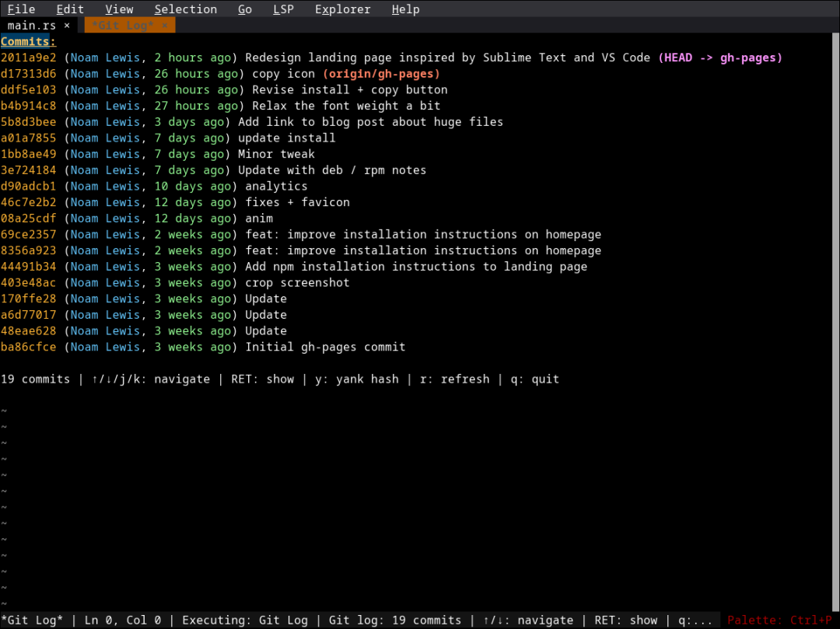The image size is (840, 629).
Task: Open the Help menu
Action: point(405,9)
